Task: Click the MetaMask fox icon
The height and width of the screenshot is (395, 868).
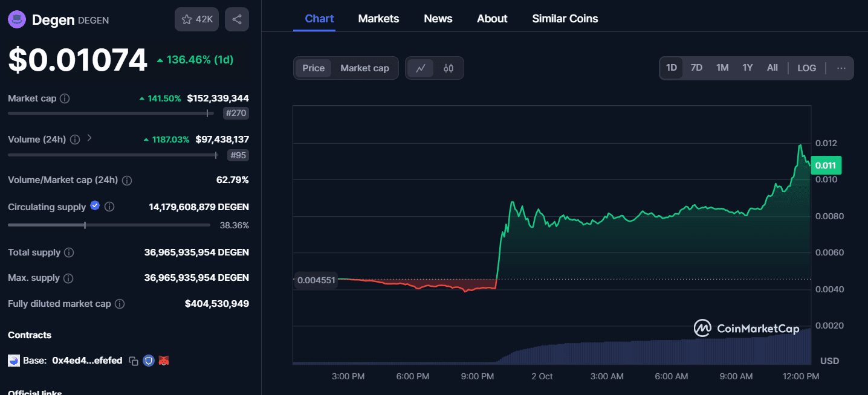Action: coord(164,361)
